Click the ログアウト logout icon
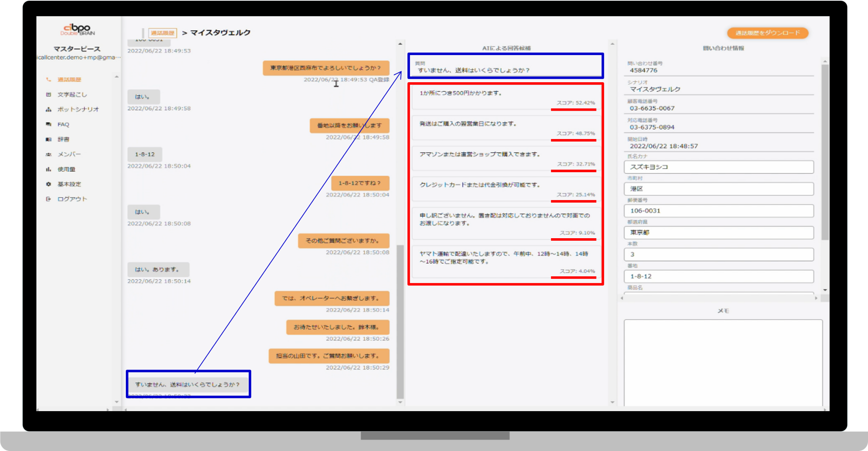Image resolution: width=868 pixels, height=451 pixels. coord(48,199)
